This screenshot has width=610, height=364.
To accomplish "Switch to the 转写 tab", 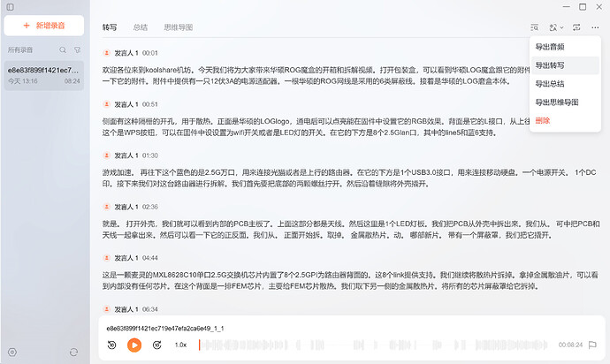I will (x=110, y=27).
